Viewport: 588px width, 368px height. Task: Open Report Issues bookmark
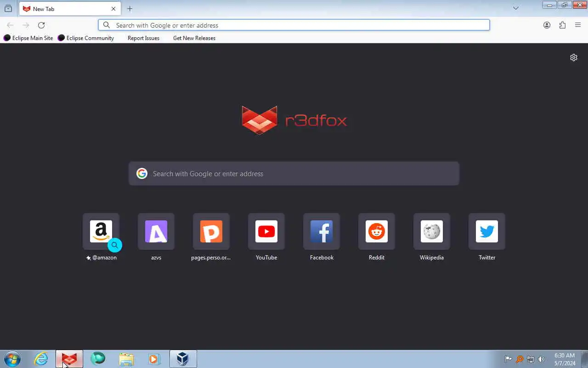pyautogui.click(x=143, y=38)
